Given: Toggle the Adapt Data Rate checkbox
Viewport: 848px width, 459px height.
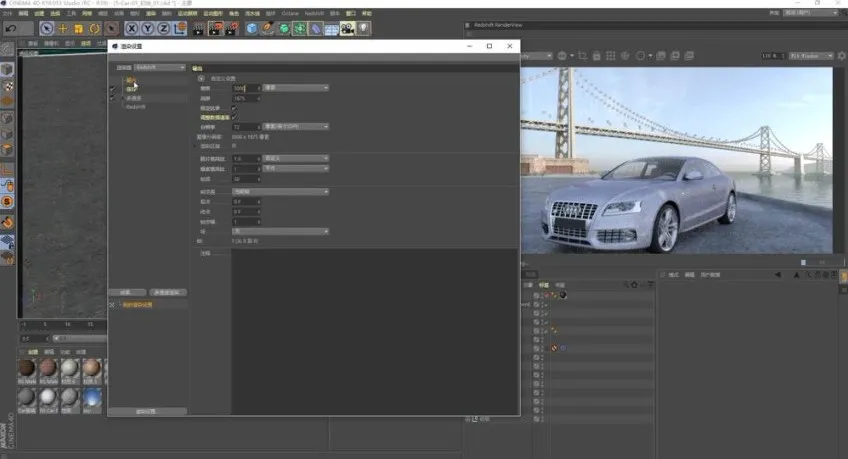Looking at the screenshot, I should [x=234, y=117].
